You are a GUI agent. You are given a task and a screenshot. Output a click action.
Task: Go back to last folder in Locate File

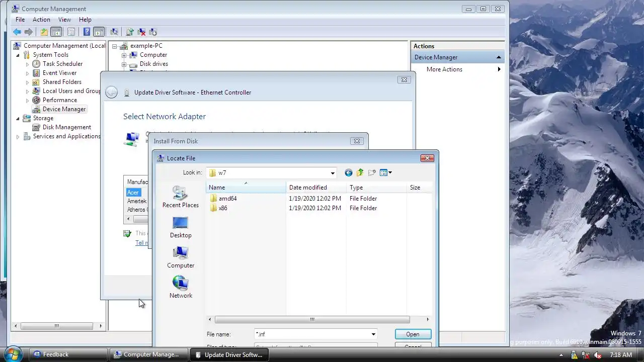click(x=348, y=172)
